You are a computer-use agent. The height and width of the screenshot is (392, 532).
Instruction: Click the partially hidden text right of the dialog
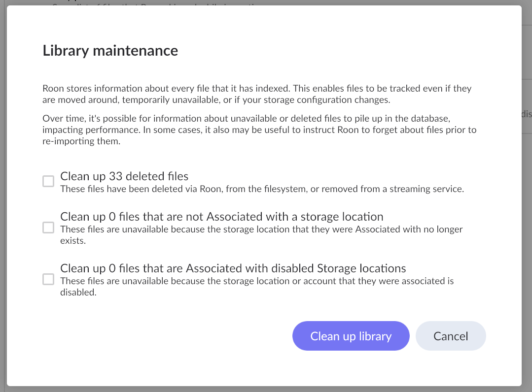(x=527, y=114)
